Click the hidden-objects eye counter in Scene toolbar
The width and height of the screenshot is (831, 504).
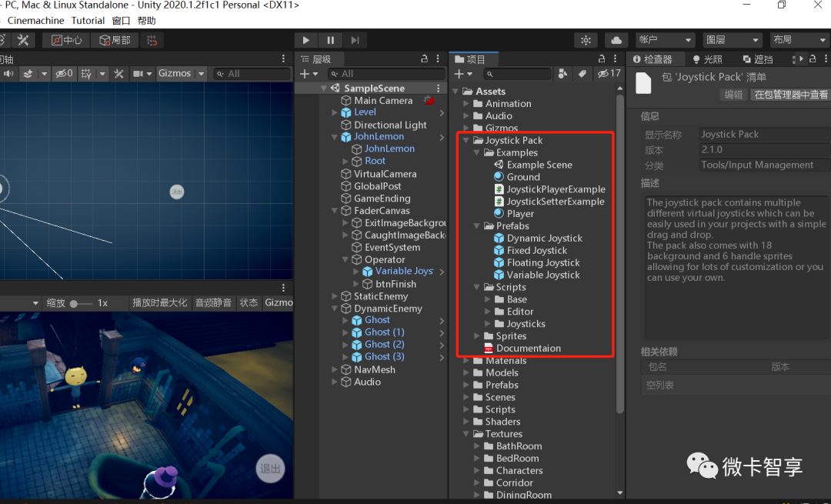pos(64,73)
